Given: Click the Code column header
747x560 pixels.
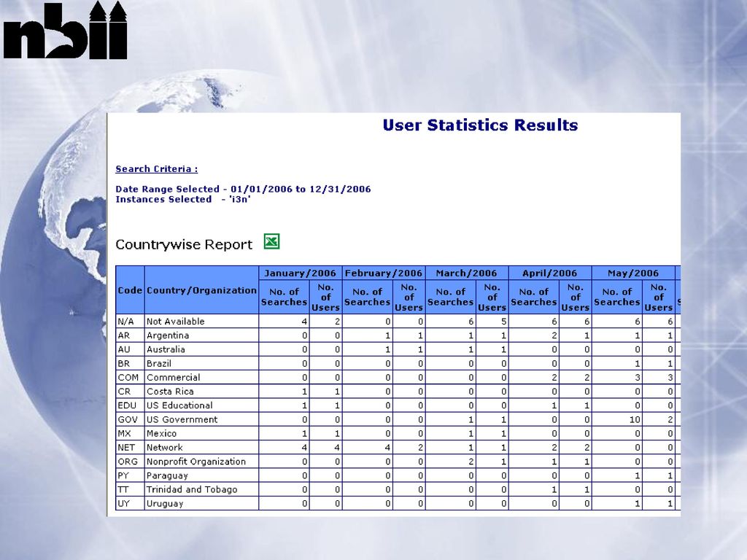Looking at the screenshot, I should 130,290.
